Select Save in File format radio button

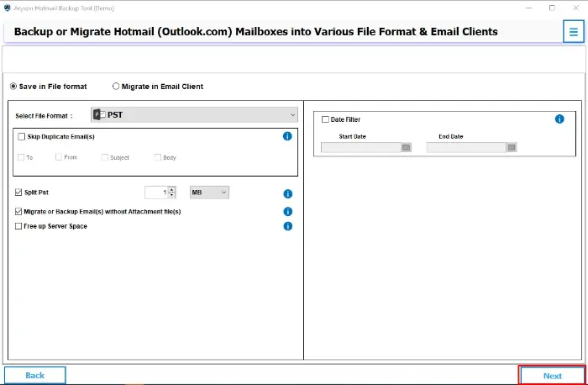click(x=13, y=87)
